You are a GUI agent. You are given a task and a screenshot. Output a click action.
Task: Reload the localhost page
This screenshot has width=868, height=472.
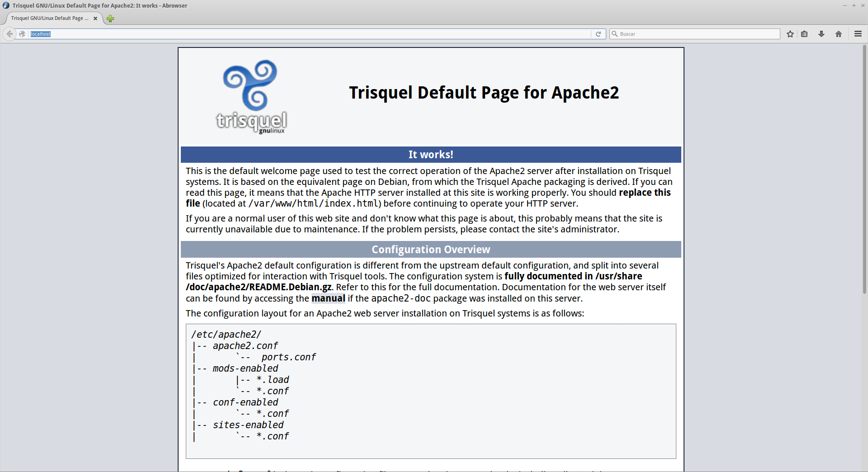pos(598,34)
